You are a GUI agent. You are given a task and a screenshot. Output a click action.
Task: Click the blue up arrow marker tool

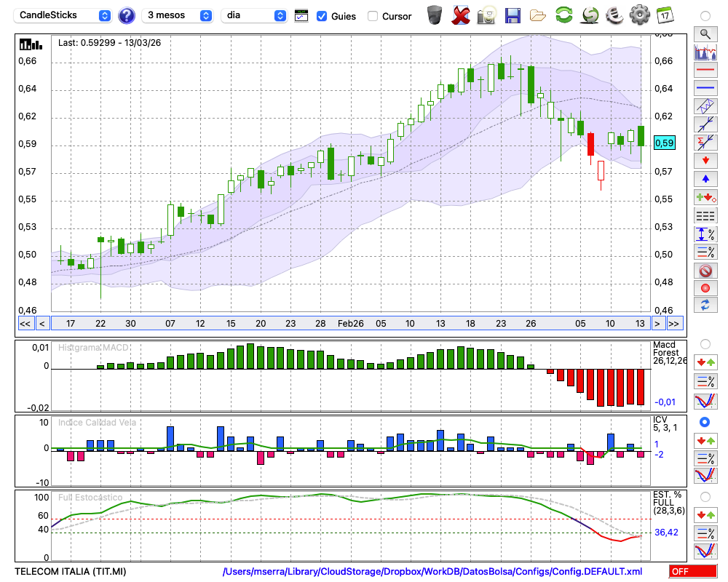pos(705,178)
